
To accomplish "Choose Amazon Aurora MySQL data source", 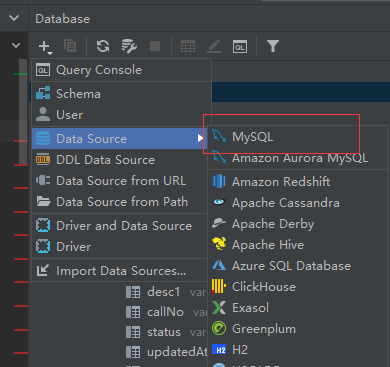I will 297,158.
